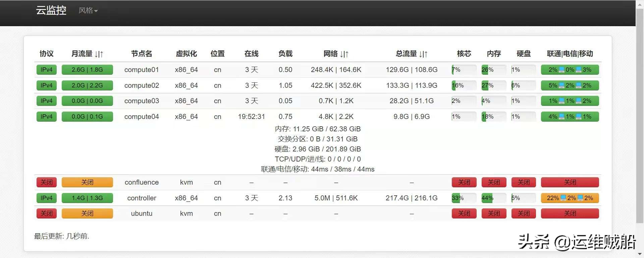Click scrollbar down arrow
The width and height of the screenshot is (644, 258).
coord(640,254)
